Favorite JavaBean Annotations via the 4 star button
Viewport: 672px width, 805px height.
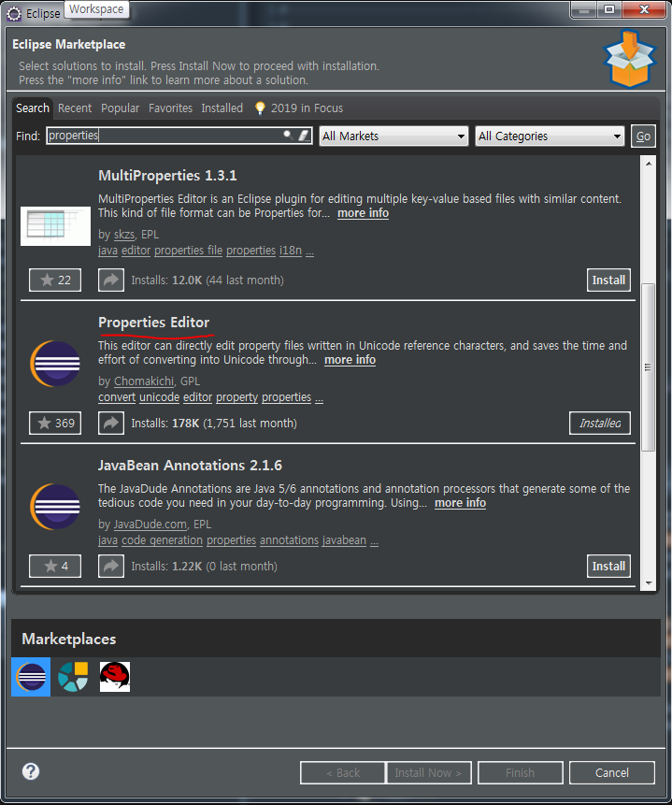pos(55,566)
